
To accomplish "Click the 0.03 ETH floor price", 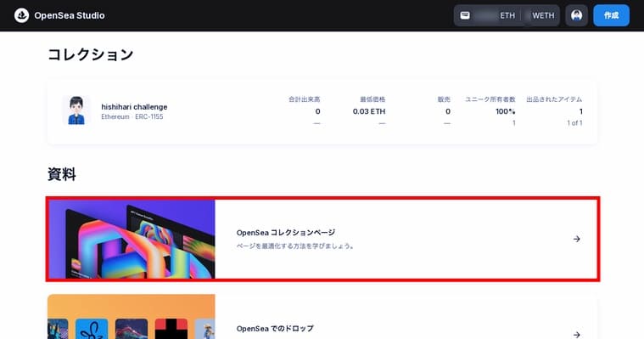I will (x=369, y=111).
